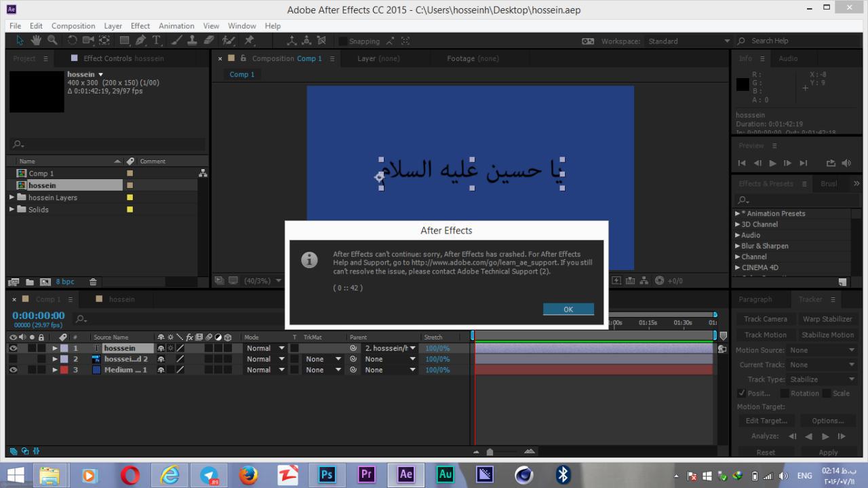
Task: Click the Edit Target button
Action: (767, 421)
